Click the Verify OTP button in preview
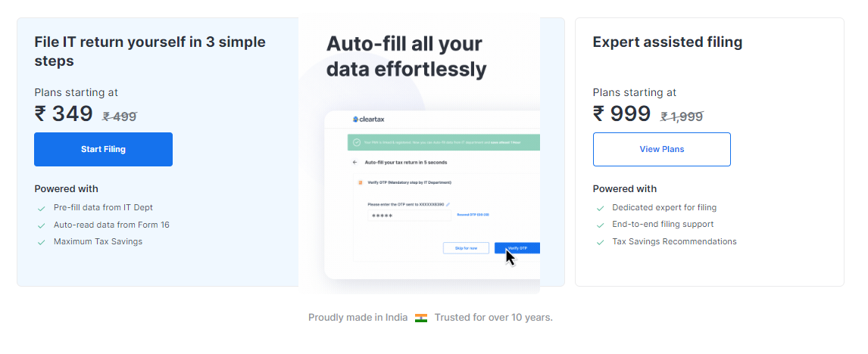This screenshot has width=868, height=354. point(517,248)
